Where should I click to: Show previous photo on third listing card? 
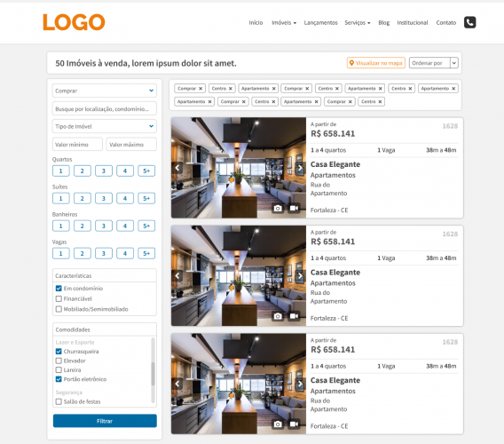click(x=177, y=384)
